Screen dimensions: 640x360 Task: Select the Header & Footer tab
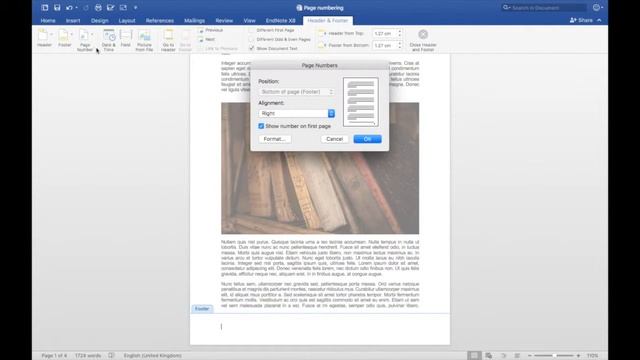pos(328,20)
